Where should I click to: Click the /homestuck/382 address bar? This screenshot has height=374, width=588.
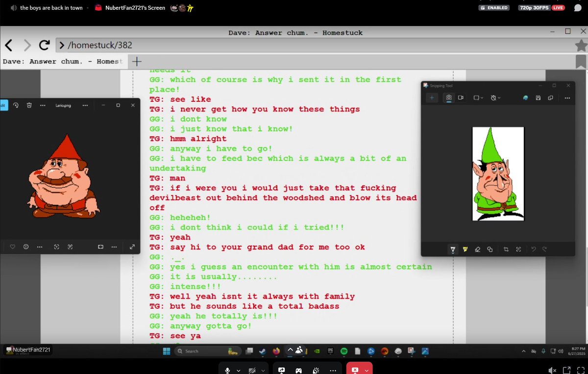[x=314, y=45]
